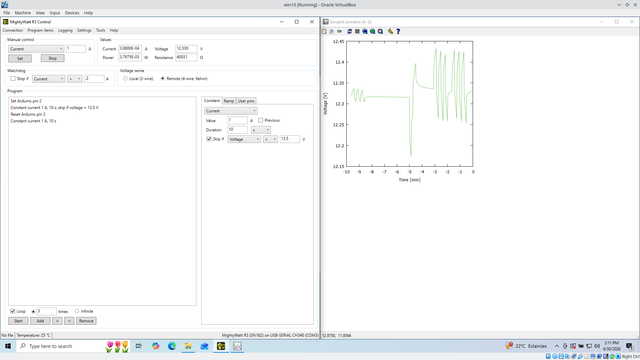
Task: Switch to the Ramp tab
Action: pos(229,101)
